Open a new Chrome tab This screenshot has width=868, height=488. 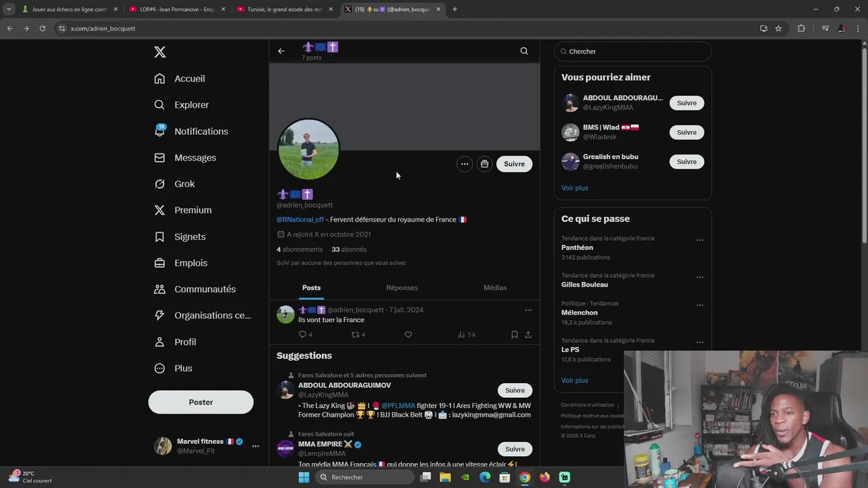pos(454,9)
